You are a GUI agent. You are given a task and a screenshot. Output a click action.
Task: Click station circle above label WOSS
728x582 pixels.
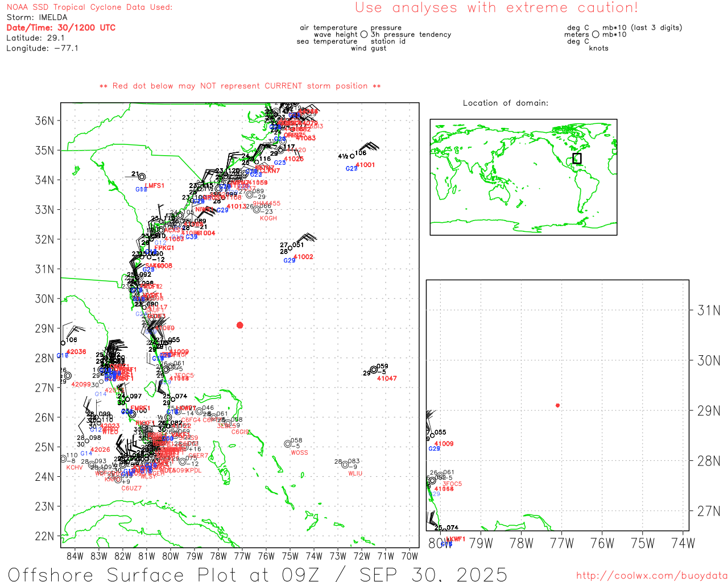pos(287,444)
